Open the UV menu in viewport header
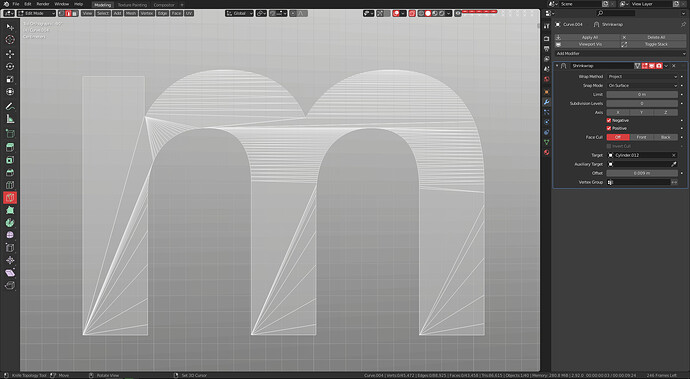Viewport: 690px width, 379px height. click(x=189, y=13)
